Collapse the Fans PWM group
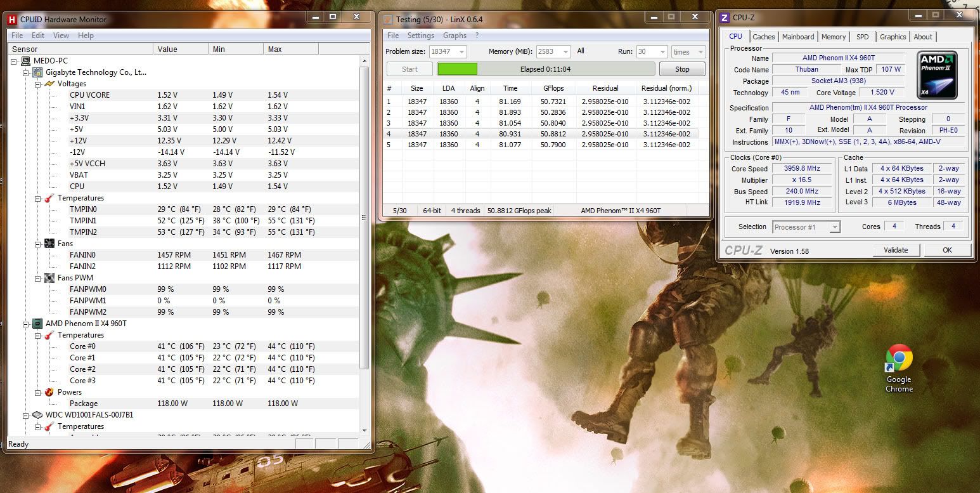 click(x=38, y=278)
